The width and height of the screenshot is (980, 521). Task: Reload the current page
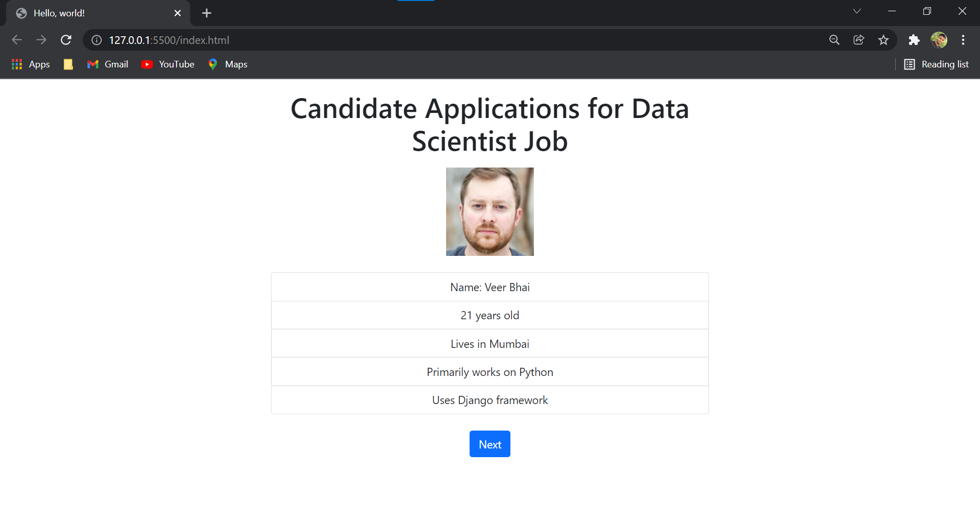(x=66, y=40)
